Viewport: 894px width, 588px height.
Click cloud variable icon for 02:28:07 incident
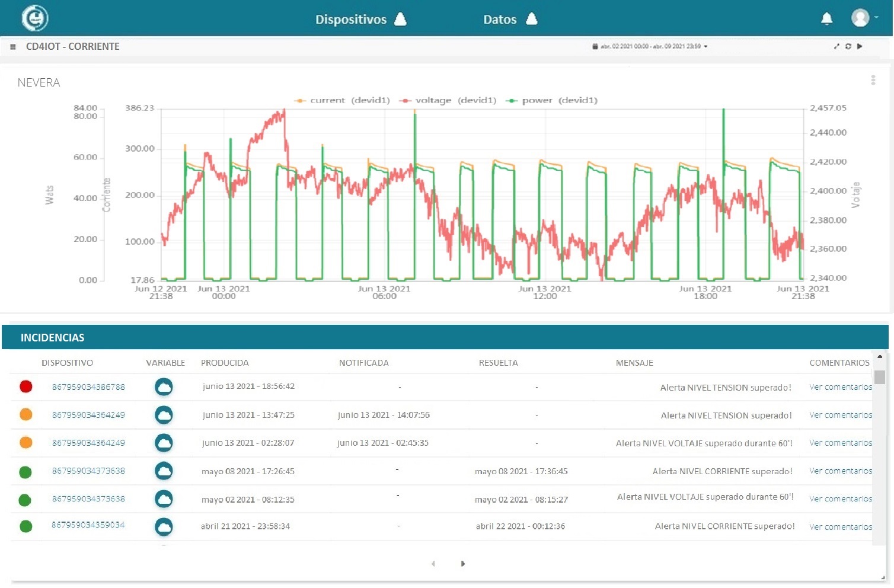(x=164, y=443)
